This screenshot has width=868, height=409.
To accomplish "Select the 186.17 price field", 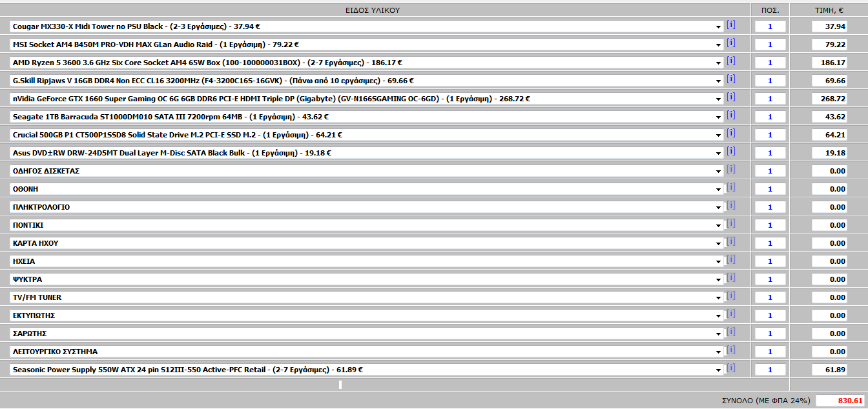I will point(829,63).
